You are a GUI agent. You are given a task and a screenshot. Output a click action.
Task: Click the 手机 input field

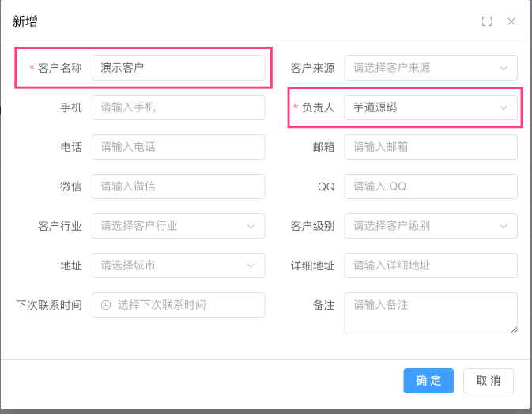coord(178,107)
